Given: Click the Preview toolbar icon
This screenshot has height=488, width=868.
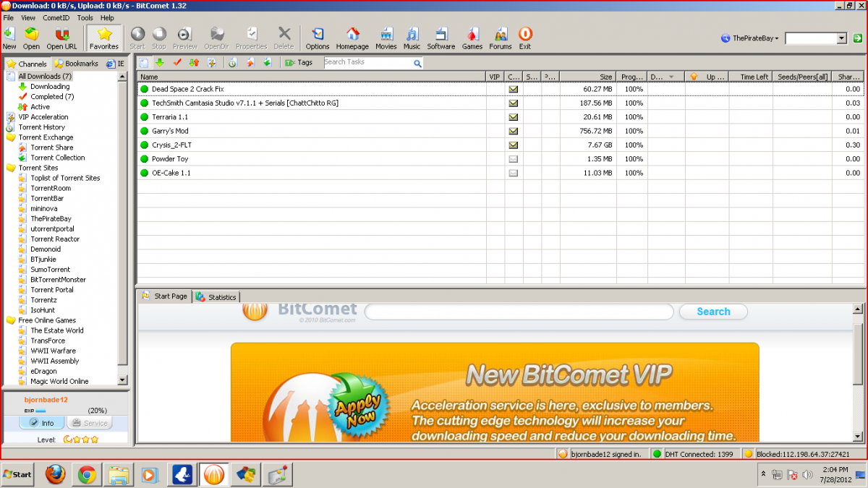Looking at the screenshot, I should coord(185,38).
